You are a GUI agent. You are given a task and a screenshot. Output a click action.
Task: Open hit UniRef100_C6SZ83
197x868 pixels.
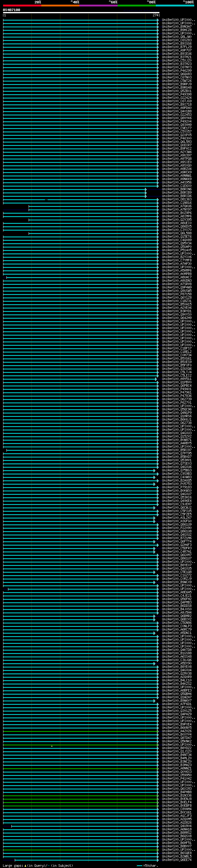coord(177,40)
